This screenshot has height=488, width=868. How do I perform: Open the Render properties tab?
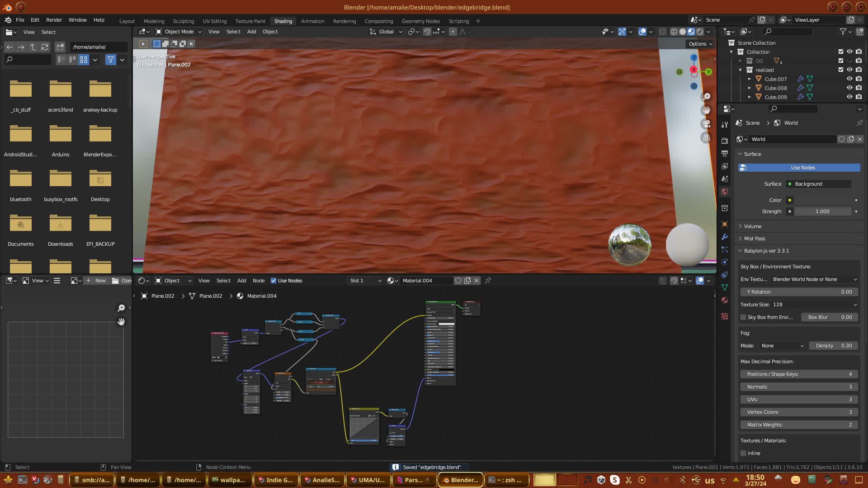725,141
